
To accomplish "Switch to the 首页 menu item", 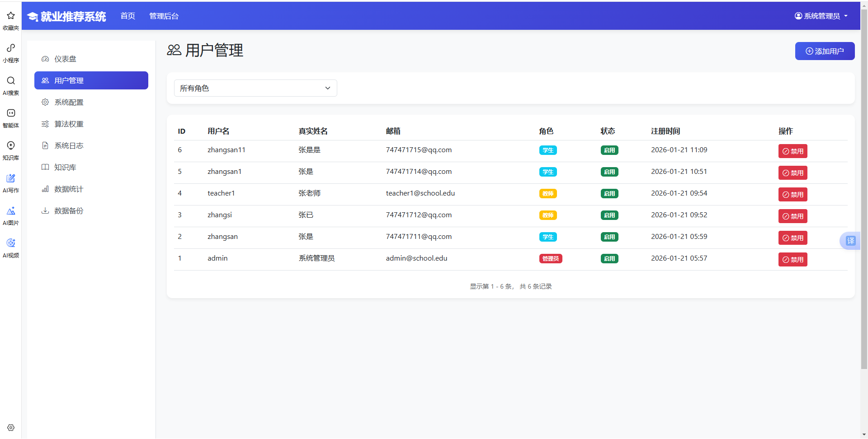I will click(127, 15).
